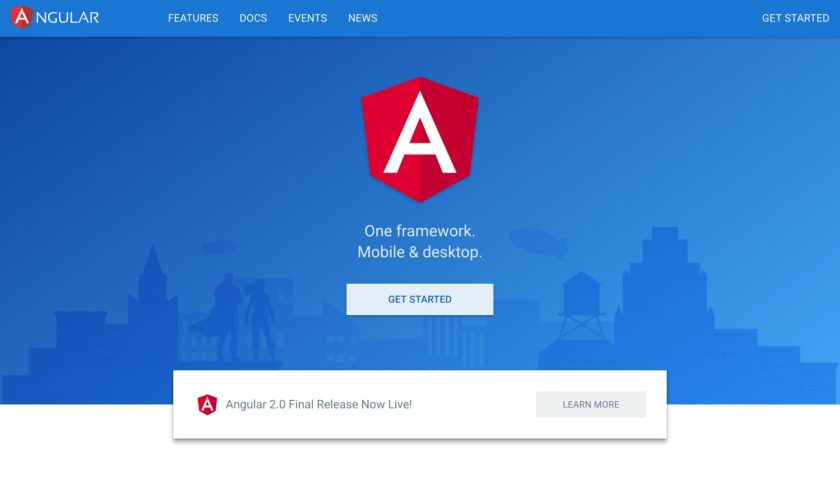Screen dimensions: 840x500
Task: Open the Docs navigation link
Action: (253, 18)
